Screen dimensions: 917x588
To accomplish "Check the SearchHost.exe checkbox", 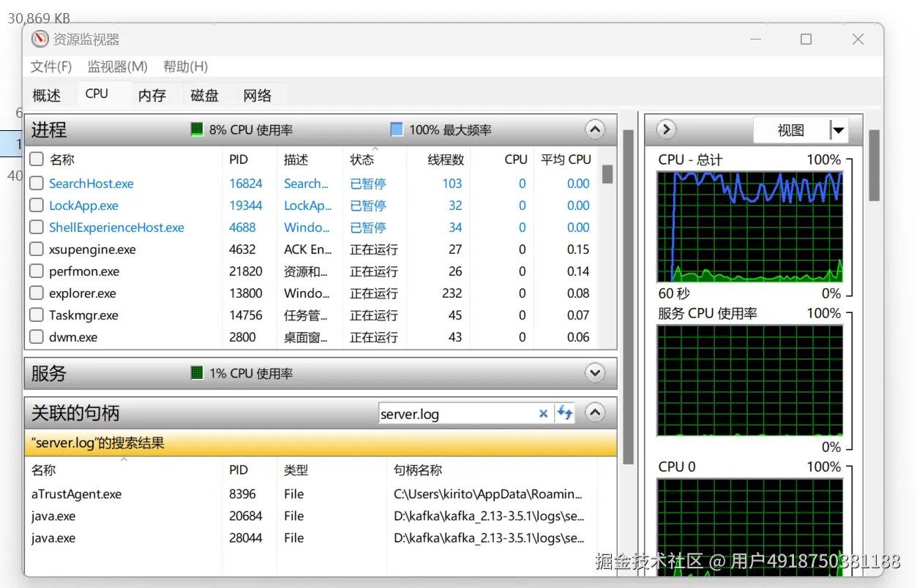I will pyautogui.click(x=36, y=184).
